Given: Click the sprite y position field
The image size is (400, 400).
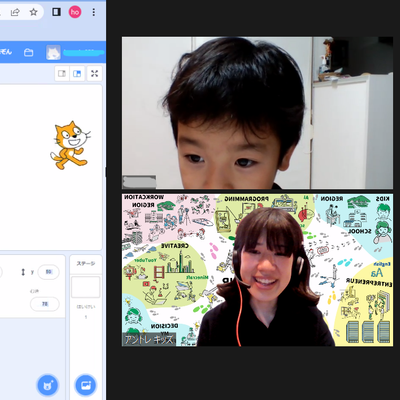Looking at the screenshot, I should (x=49, y=272).
